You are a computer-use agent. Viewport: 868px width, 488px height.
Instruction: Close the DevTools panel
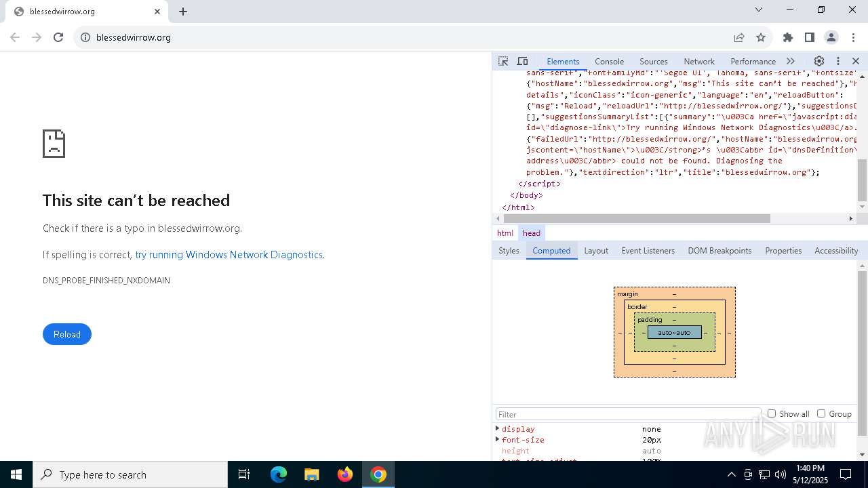tap(856, 61)
